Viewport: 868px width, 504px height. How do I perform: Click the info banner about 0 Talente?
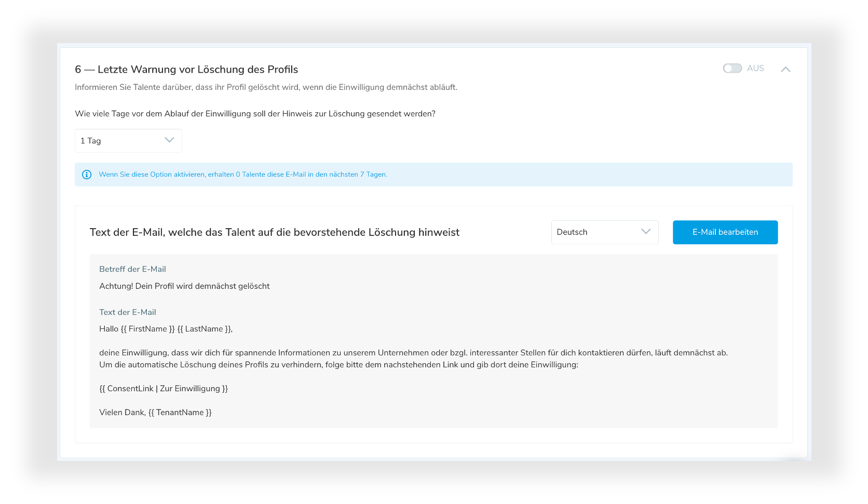pos(243,175)
